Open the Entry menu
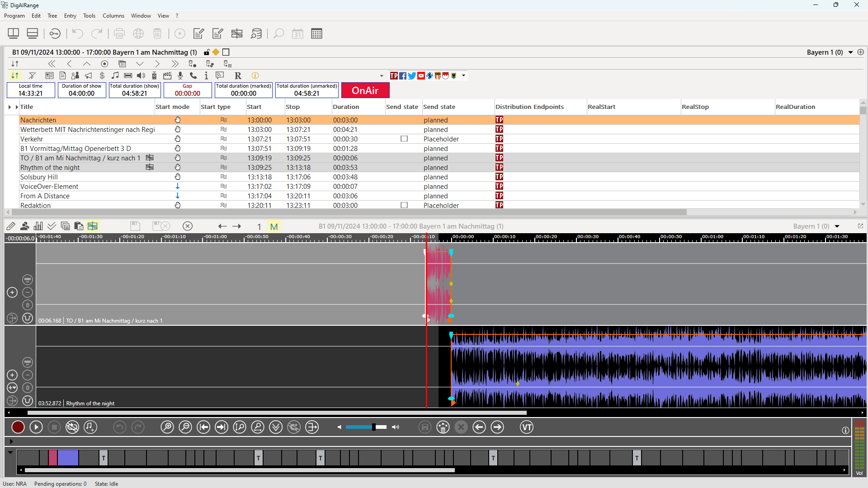The width and height of the screenshot is (868, 488). click(70, 16)
